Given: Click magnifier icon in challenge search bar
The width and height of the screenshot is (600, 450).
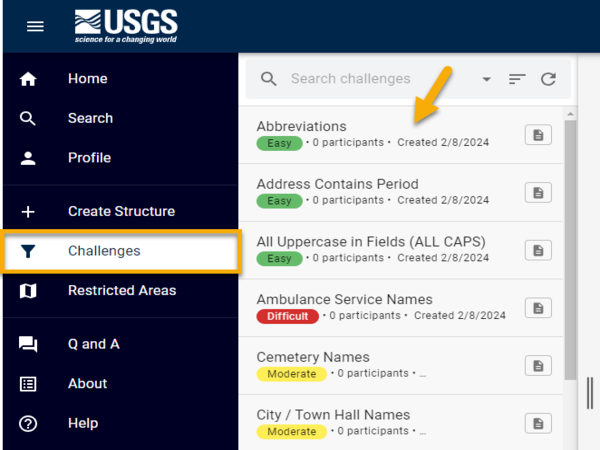Looking at the screenshot, I should [268, 79].
